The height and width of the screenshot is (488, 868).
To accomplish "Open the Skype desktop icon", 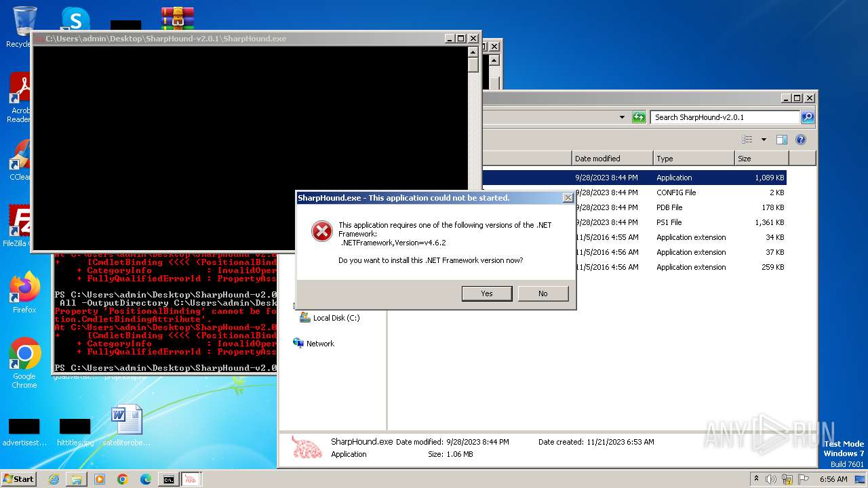I will point(75,19).
